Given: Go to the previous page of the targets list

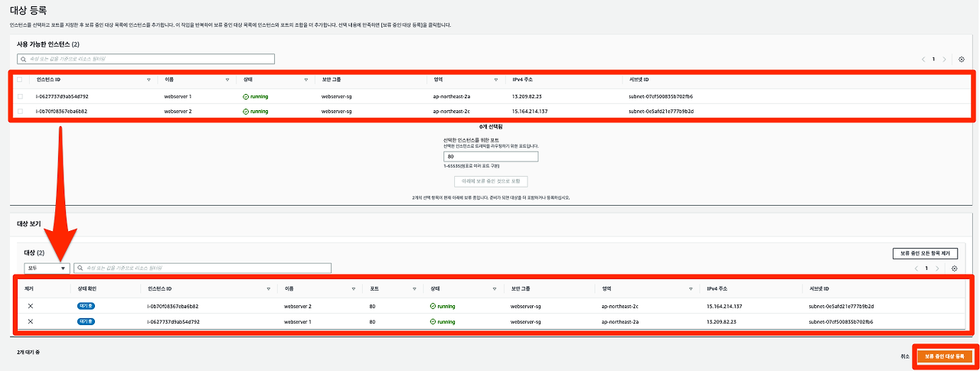Looking at the screenshot, I should pyautogui.click(x=916, y=268).
